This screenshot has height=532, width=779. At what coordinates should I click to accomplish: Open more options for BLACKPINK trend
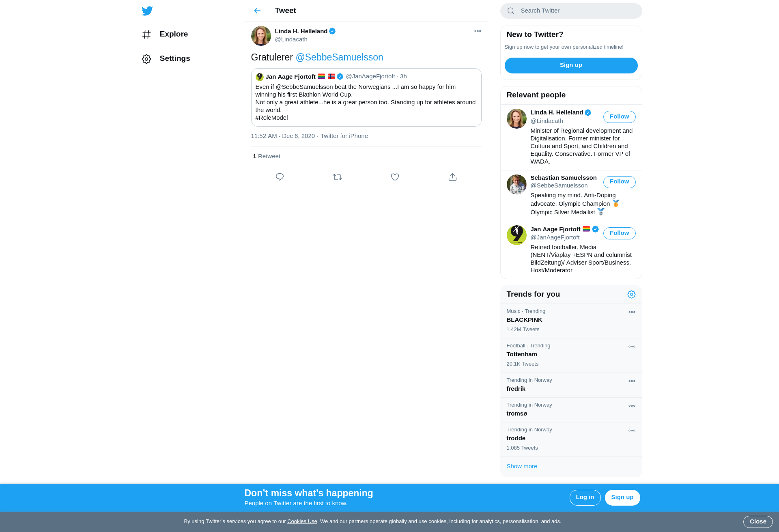(632, 312)
